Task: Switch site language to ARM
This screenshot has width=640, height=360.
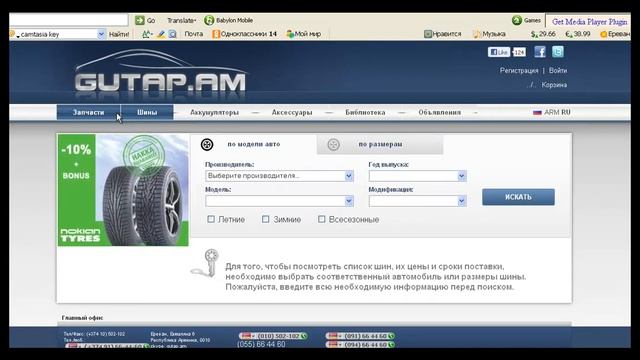Action: tap(551, 112)
